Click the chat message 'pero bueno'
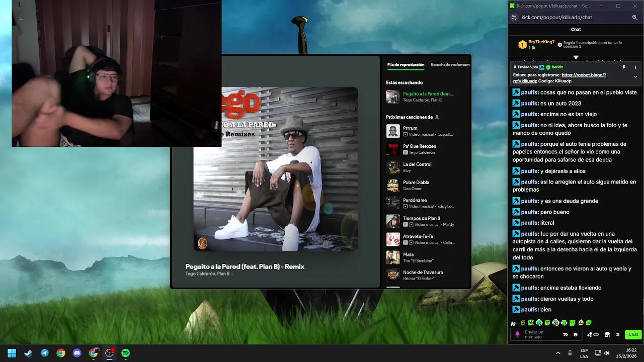This screenshot has width=644, height=362. click(555, 212)
